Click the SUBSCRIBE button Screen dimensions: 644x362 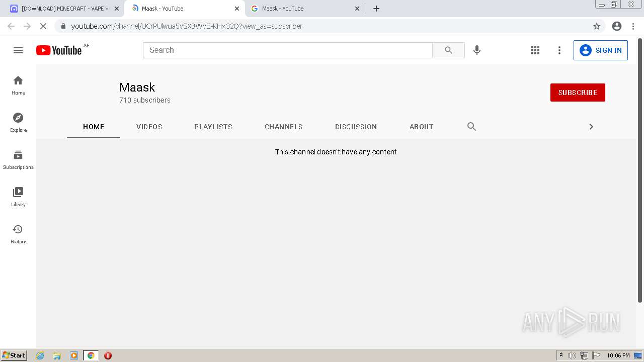click(578, 93)
